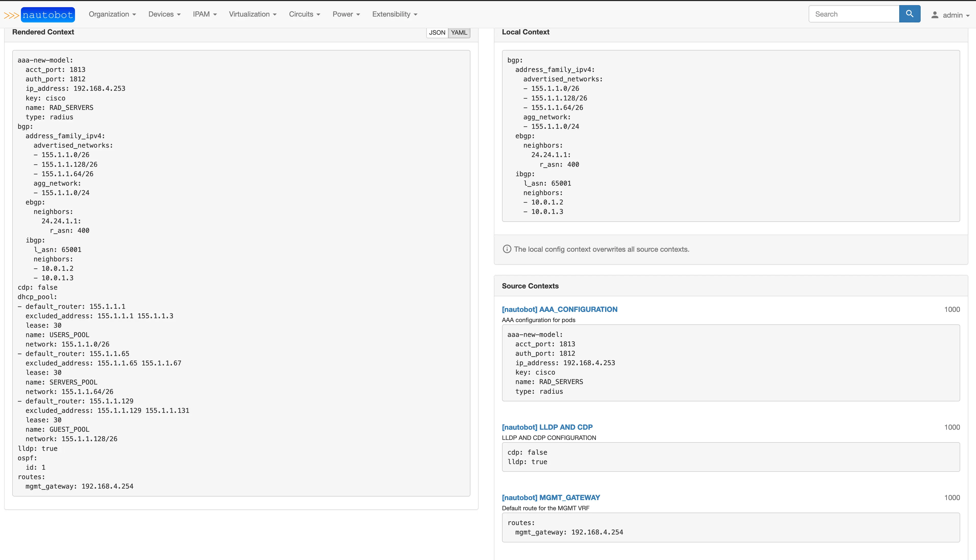Open the MGMT_GATEWAY context link
The image size is (976, 560).
550,497
